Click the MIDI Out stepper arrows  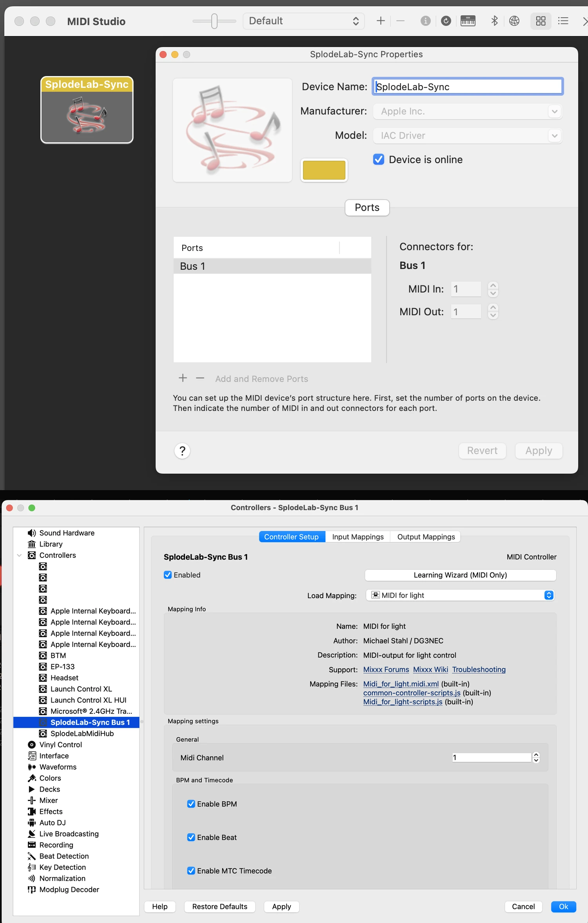click(493, 312)
